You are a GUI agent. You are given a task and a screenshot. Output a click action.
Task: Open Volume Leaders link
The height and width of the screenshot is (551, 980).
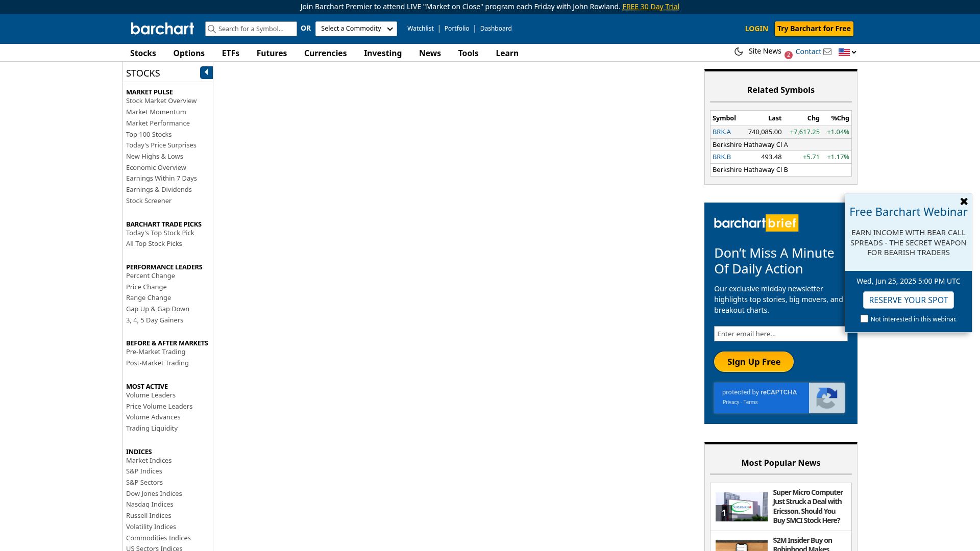(x=151, y=395)
